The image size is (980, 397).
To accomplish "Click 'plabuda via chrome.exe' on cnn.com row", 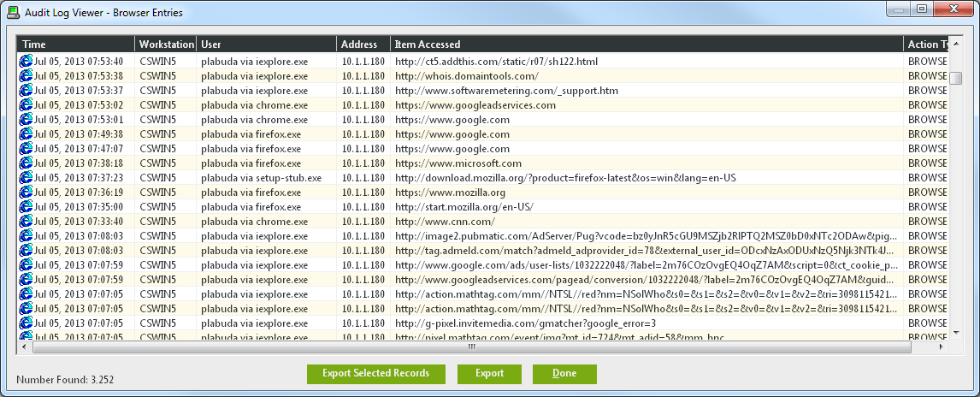I will (254, 222).
